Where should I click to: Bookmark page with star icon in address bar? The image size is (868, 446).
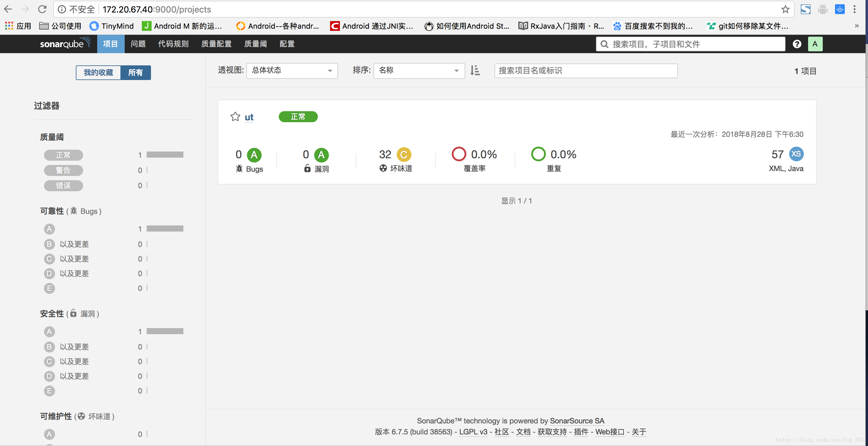pyautogui.click(x=785, y=9)
